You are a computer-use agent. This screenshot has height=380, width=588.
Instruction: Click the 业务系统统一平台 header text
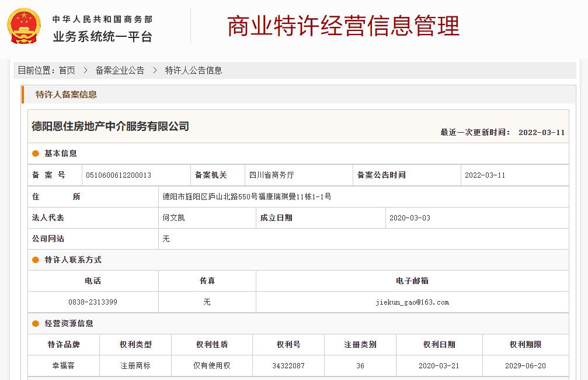102,37
